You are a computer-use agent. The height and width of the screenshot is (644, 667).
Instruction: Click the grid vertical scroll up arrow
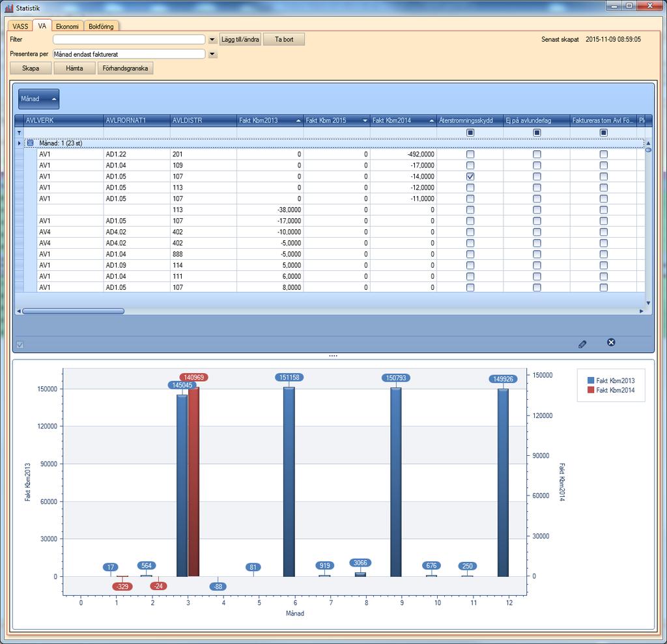[648, 143]
